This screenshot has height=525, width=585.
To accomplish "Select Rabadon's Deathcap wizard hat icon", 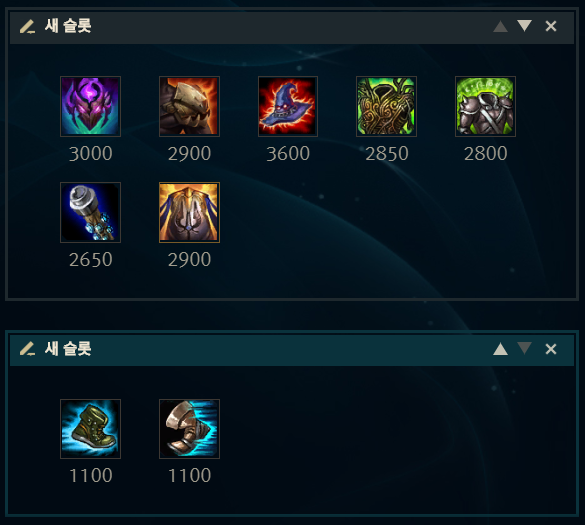I will (x=288, y=106).
